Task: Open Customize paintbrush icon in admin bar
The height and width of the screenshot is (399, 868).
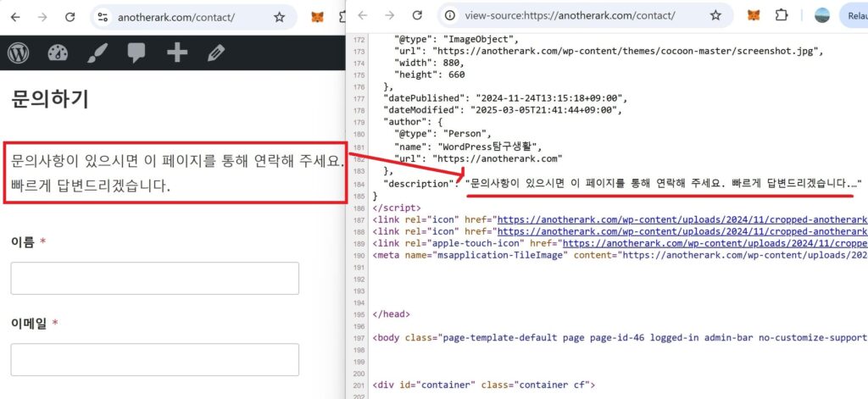Action: pyautogui.click(x=97, y=53)
